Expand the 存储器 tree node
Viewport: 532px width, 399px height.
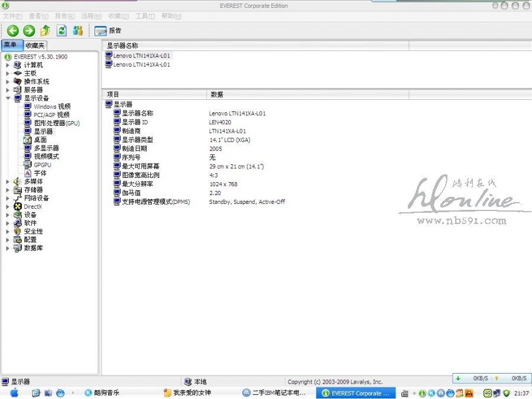(8, 190)
